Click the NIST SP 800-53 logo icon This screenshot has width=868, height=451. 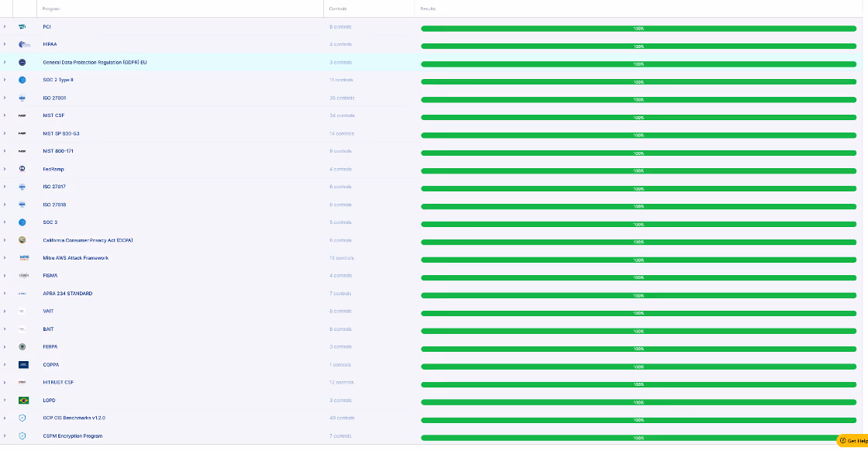[22, 133]
